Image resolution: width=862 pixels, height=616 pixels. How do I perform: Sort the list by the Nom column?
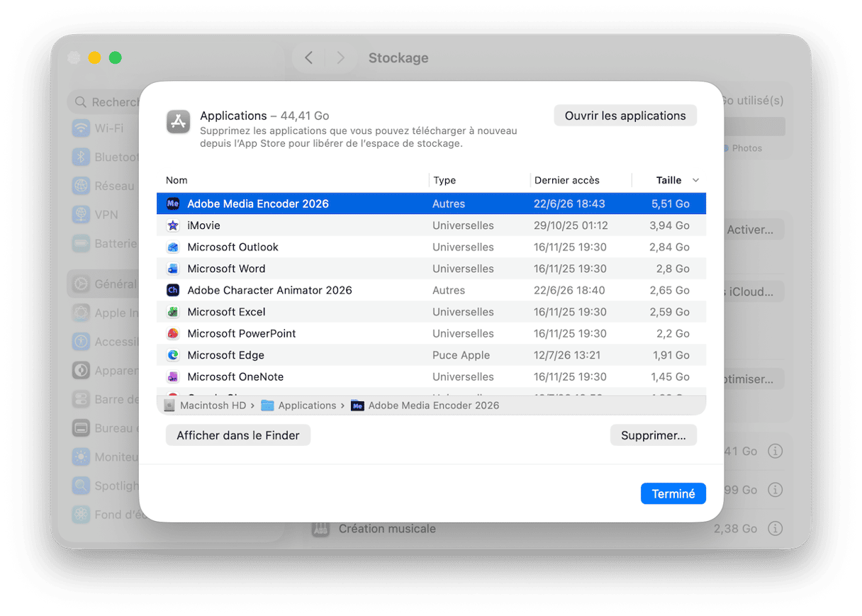click(x=177, y=180)
